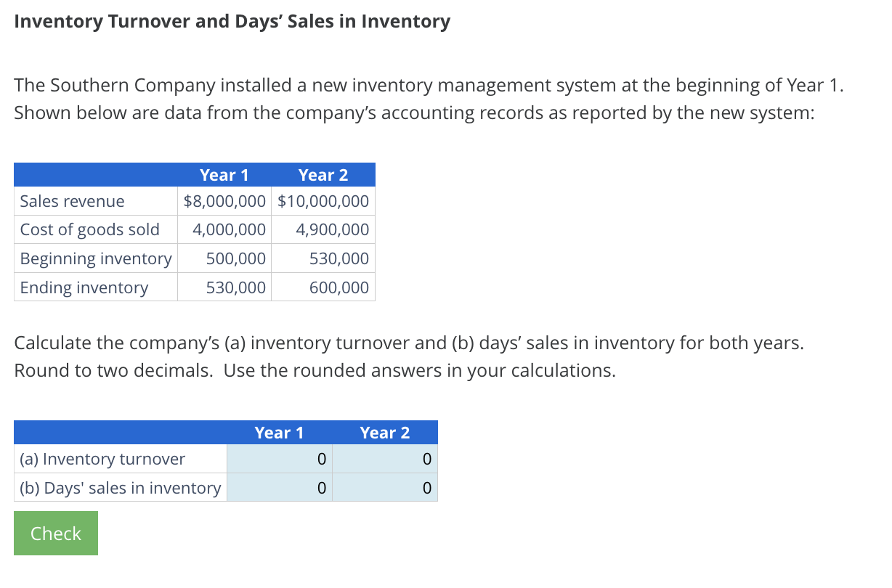Select the Year 1 inventory turnover answer field
Viewport: 892px width, 588px height.
(280, 459)
